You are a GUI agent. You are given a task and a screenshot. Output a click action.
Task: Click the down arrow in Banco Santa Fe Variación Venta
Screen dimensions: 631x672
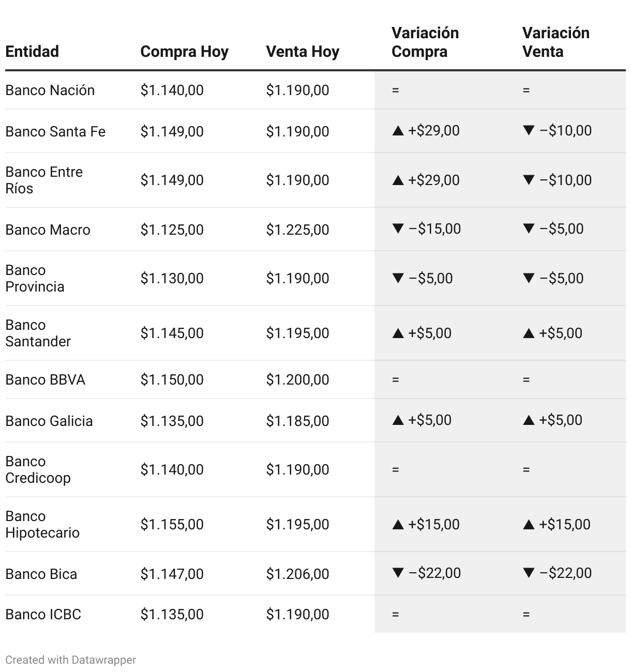tap(529, 130)
